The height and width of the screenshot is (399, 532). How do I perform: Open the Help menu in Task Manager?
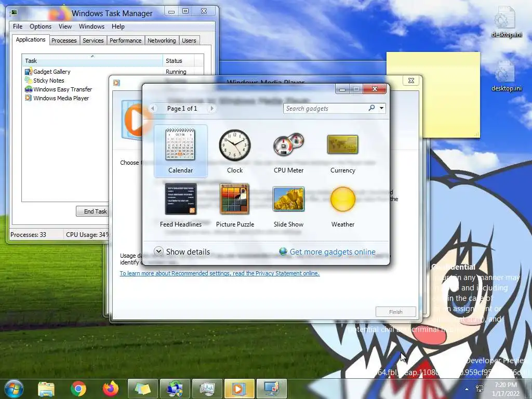[x=118, y=26]
